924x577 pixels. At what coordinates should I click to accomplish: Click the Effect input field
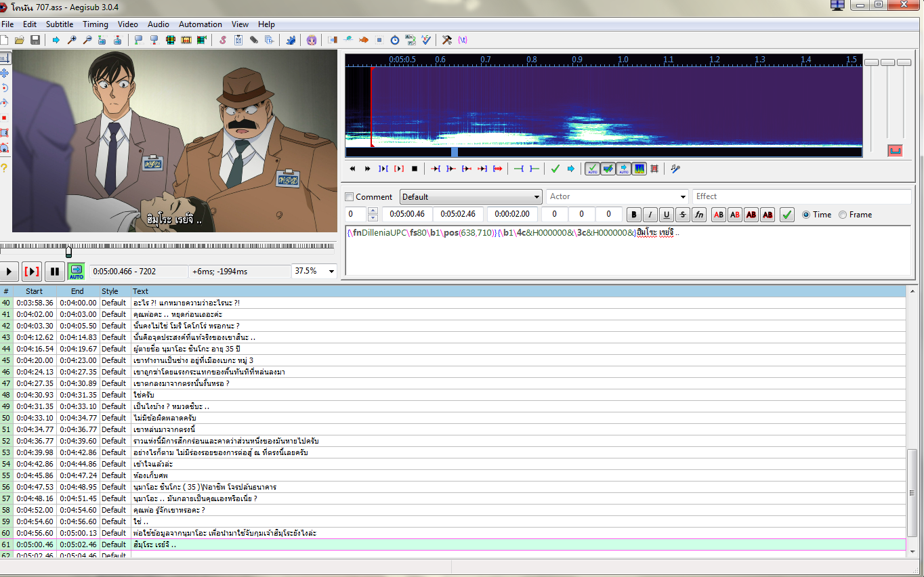802,196
